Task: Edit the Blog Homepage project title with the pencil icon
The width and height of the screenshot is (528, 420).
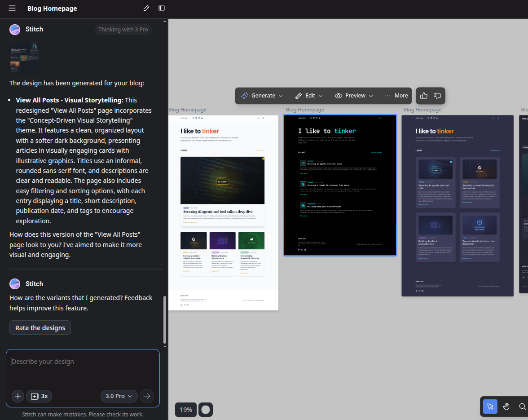Action: [x=146, y=8]
